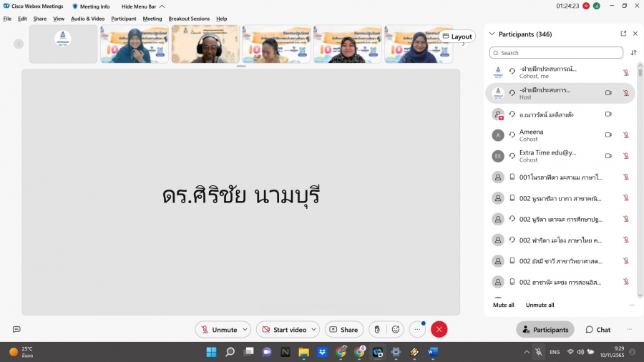Image resolution: width=644 pixels, height=362 pixels.
Task: End the meeting with red X button
Action: coord(439,330)
